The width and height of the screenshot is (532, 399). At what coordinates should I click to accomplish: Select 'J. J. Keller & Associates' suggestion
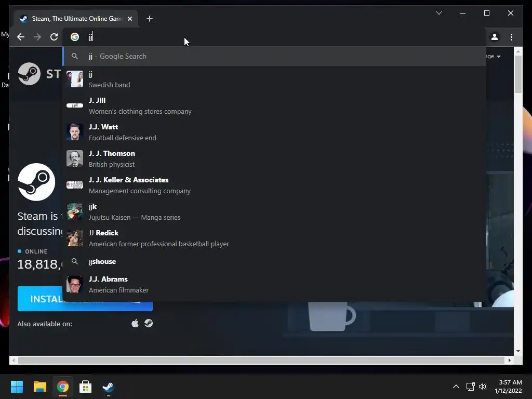point(274,185)
